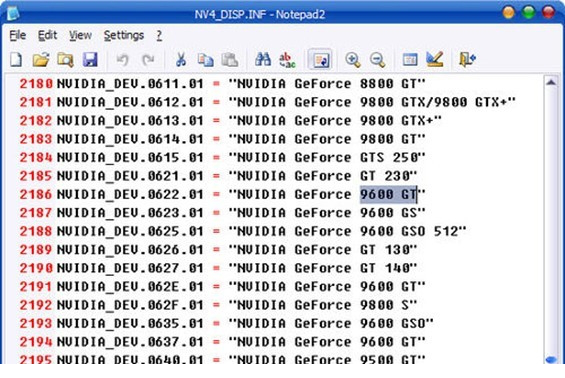Screen dimensions: 565x378
Task: Click line number 2188
Action: [x=36, y=231]
